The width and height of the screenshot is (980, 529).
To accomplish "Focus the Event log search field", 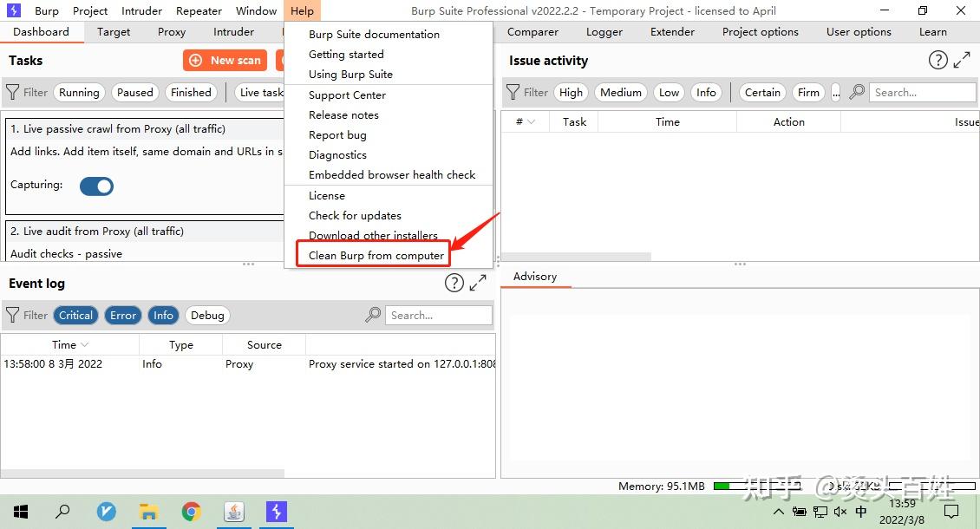I will click(x=439, y=315).
